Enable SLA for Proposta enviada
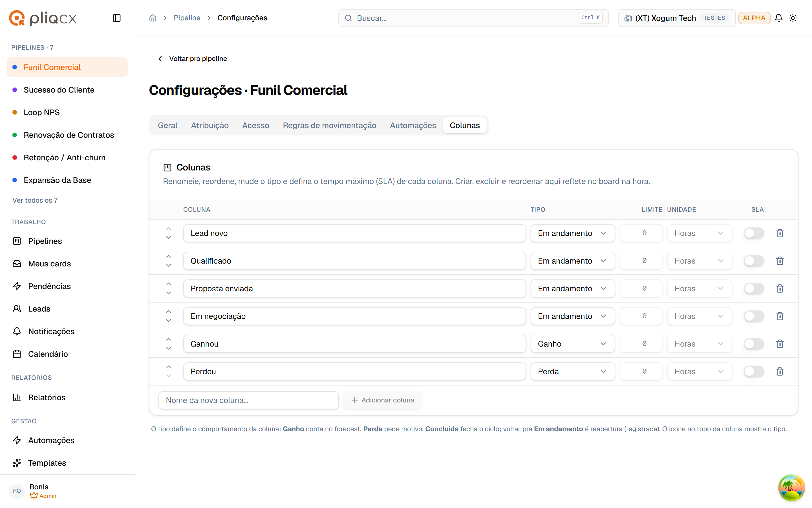The width and height of the screenshot is (812, 508). coord(754,289)
